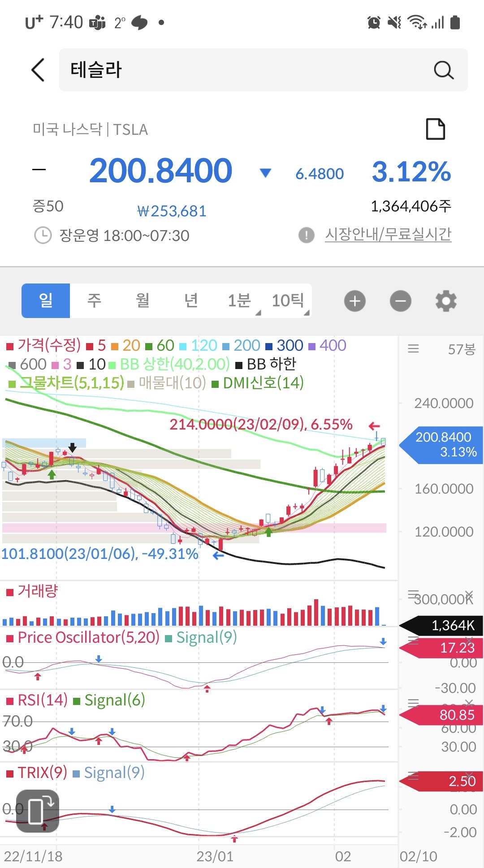Tap the 57봉 candle count

pyautogui.click(x=462, y=349)
